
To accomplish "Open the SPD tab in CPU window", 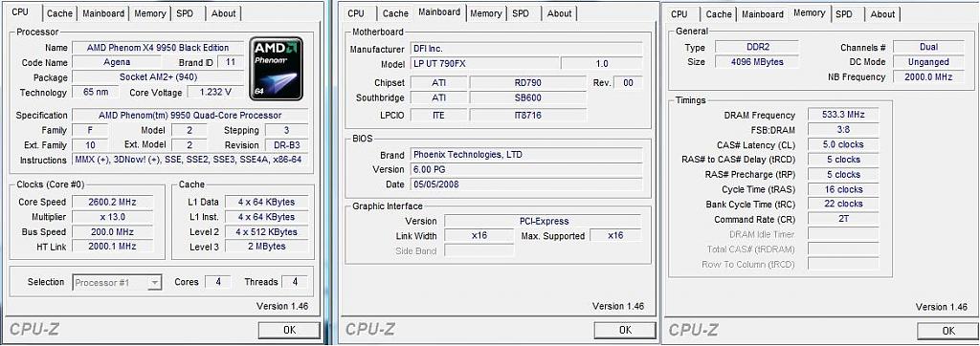I will 185,13.
